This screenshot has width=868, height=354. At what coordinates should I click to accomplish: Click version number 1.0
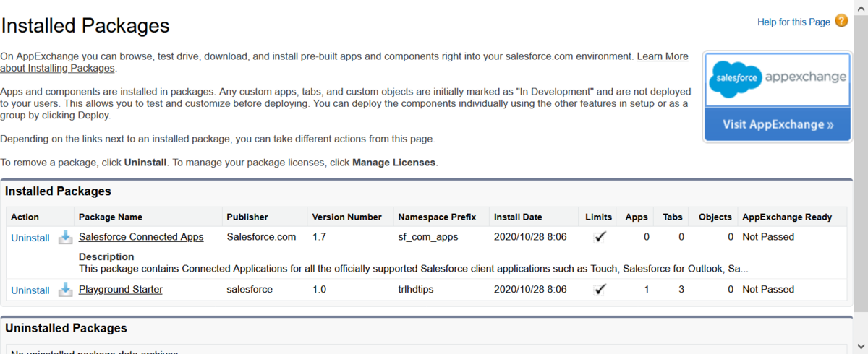point(319,290)
